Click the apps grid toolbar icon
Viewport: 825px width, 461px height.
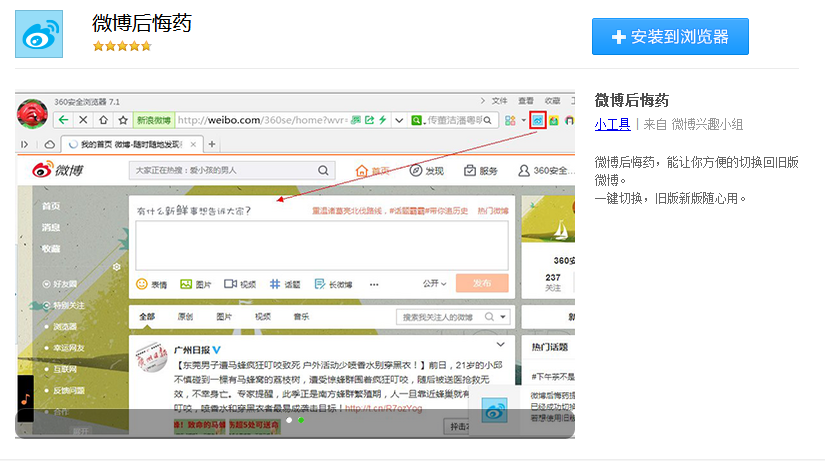pyautogui.click(x=510, y=121)
